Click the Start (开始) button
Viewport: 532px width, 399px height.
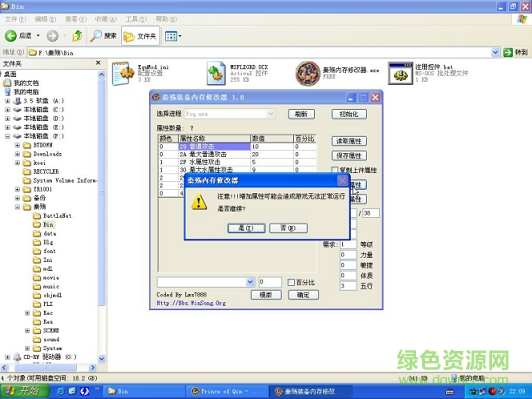click(x=24, y=391)
